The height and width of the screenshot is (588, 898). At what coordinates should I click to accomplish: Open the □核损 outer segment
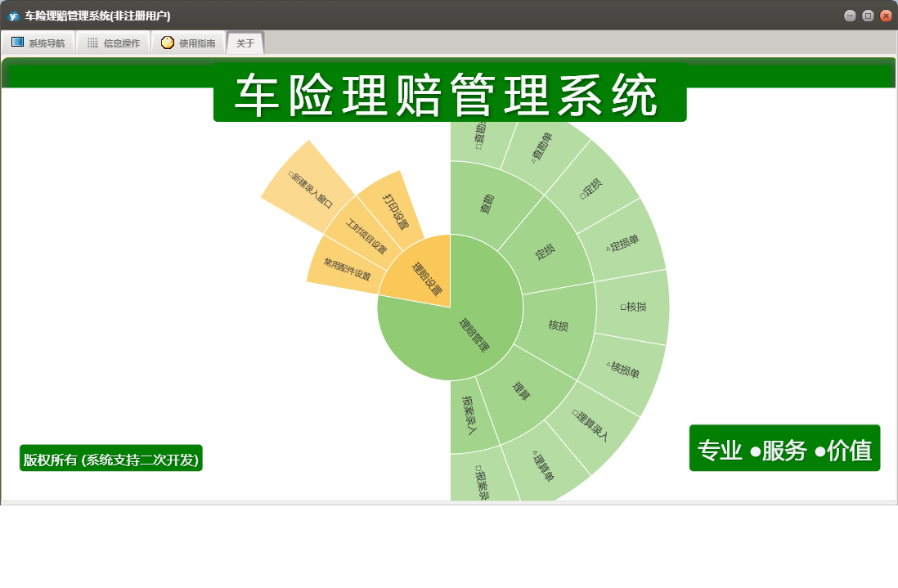(x=633, y=307)
